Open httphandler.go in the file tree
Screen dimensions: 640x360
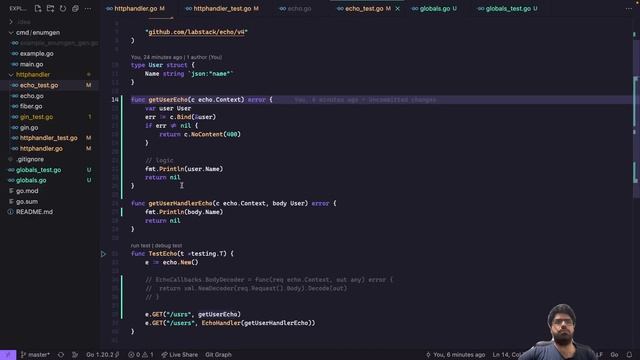[41, 149]
